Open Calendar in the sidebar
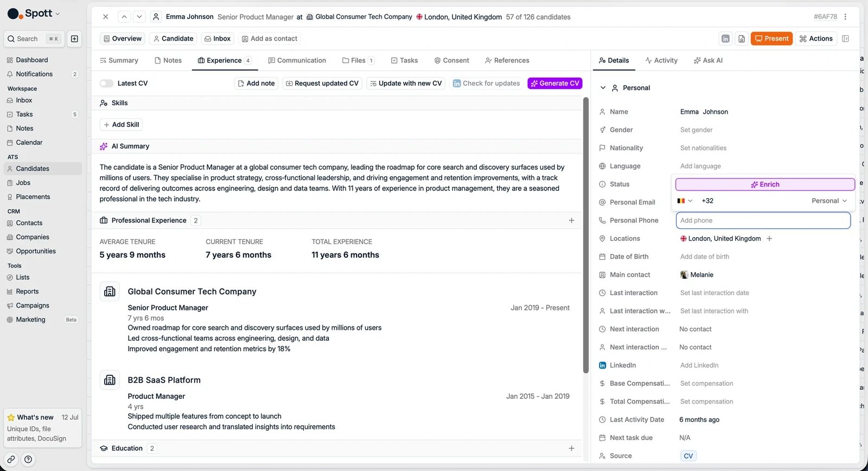The height and width of the screenshot is (471, 868). (43, 142)
